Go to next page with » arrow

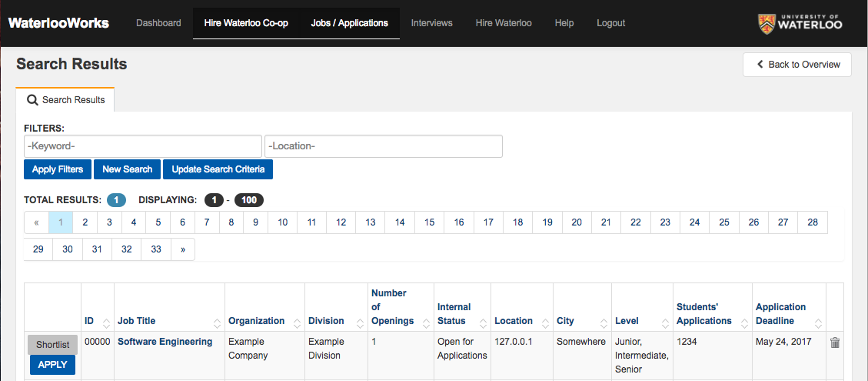183,249
